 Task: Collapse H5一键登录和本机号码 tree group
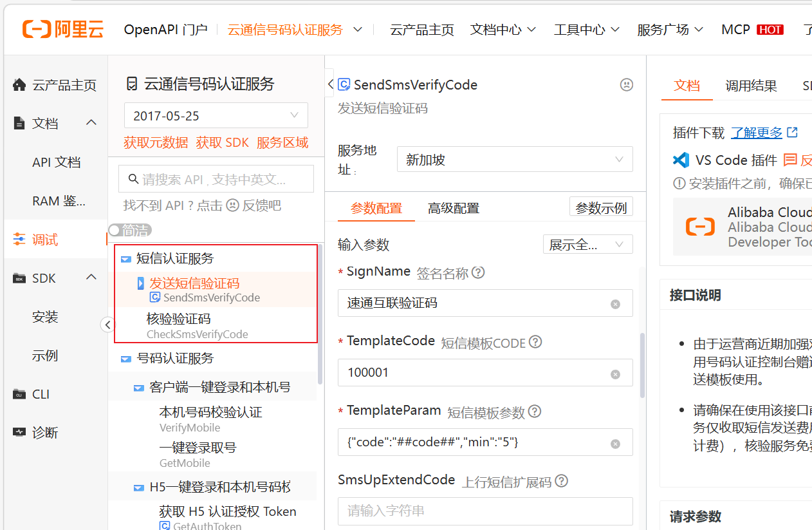point(138,487)
